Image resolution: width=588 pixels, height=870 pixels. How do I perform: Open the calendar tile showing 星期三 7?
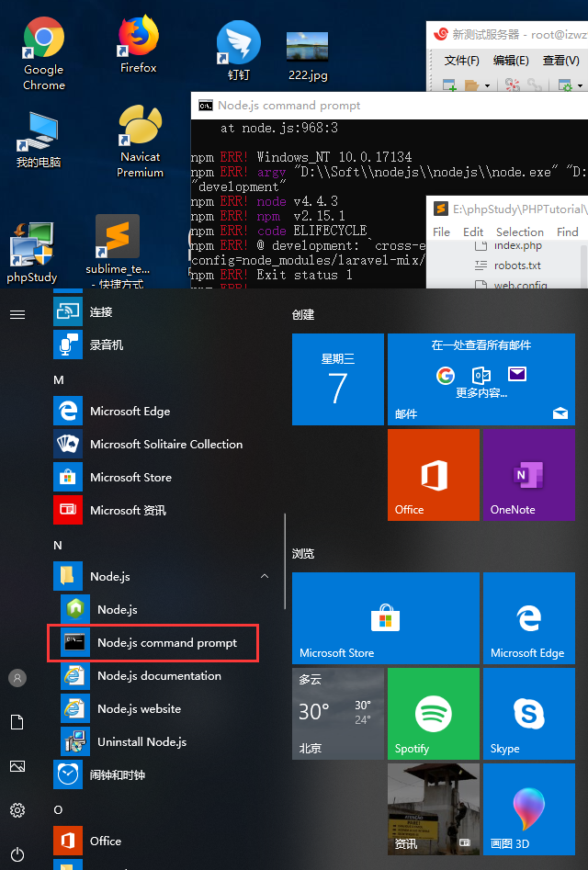tap(338, 379)
